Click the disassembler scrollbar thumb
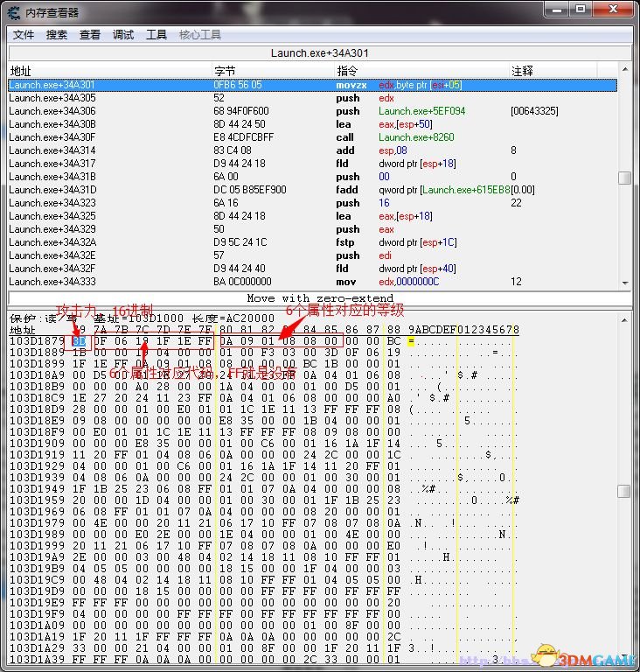The width and height of the screenshot is (640, 672). pos(625,178)
